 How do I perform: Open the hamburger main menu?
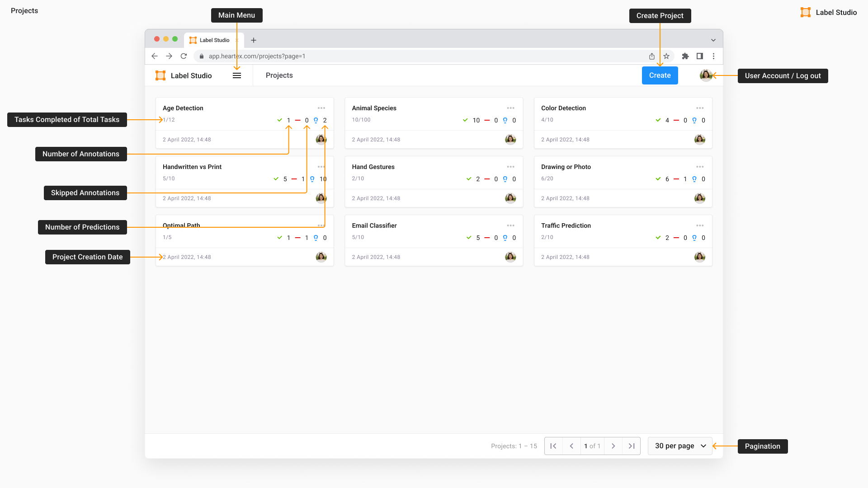tap(237, 75)
